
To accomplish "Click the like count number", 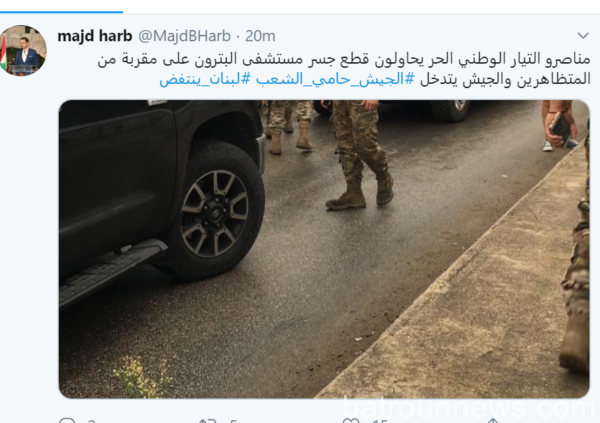I will point(380,421).
